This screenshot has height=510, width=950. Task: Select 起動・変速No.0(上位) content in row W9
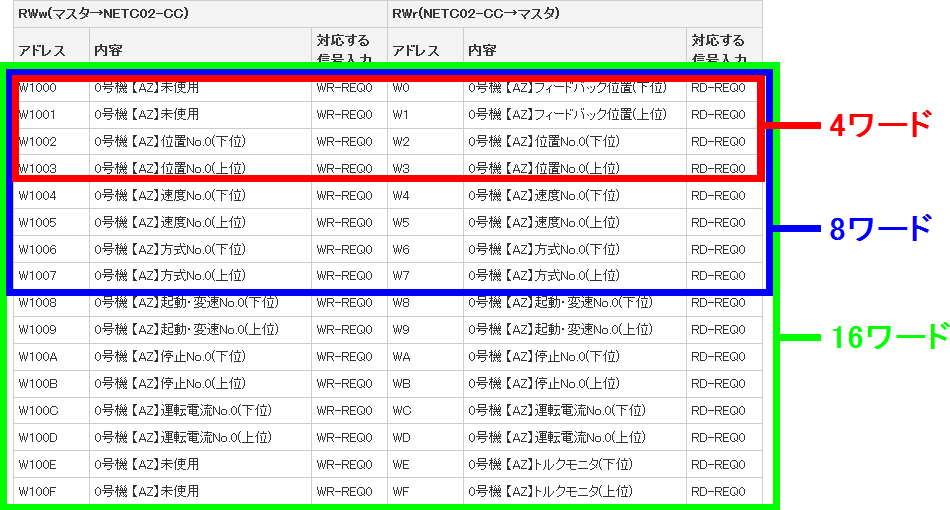click(574, 330)
